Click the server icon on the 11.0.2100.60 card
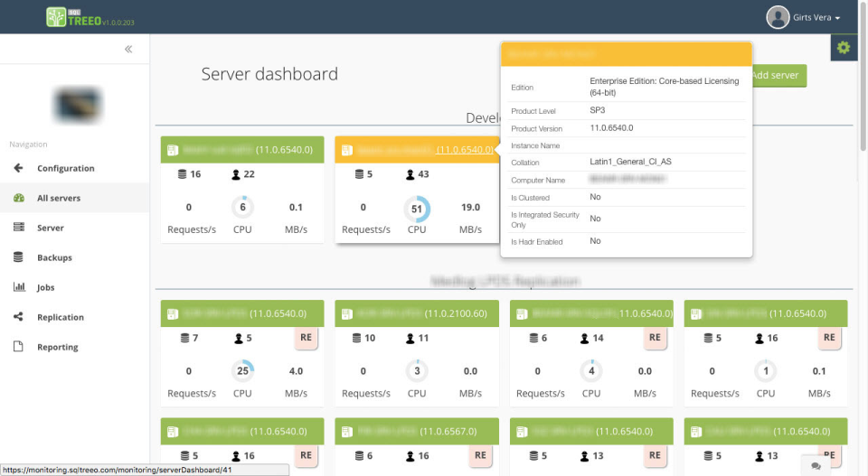 pyautogui.click(x=347, y=314)
